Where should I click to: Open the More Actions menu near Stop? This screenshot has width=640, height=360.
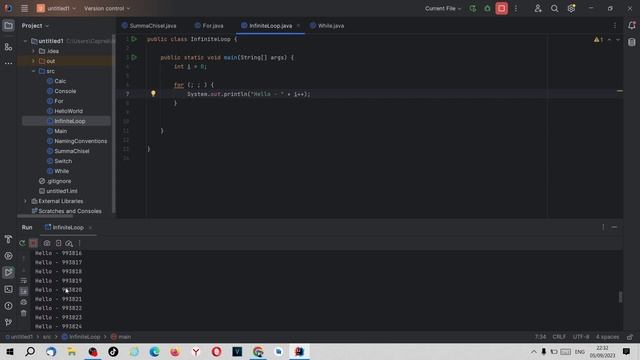pos(516,8)
